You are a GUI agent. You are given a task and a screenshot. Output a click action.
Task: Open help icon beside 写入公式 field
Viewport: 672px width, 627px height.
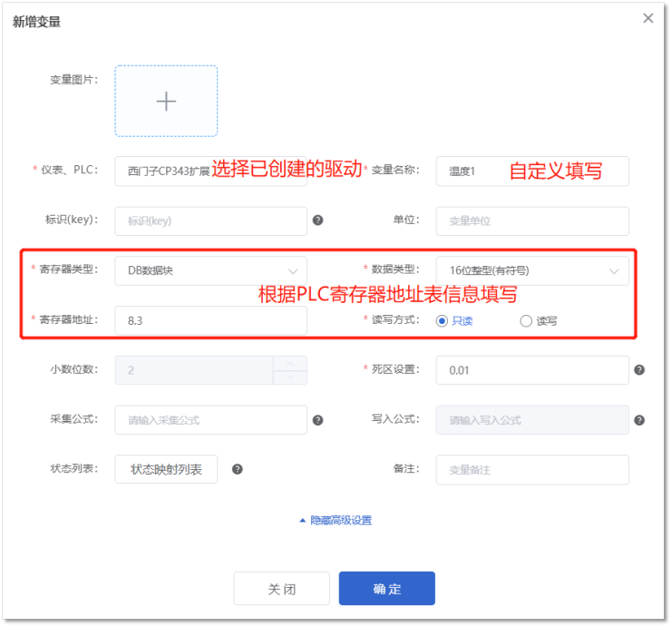point(639,420)
